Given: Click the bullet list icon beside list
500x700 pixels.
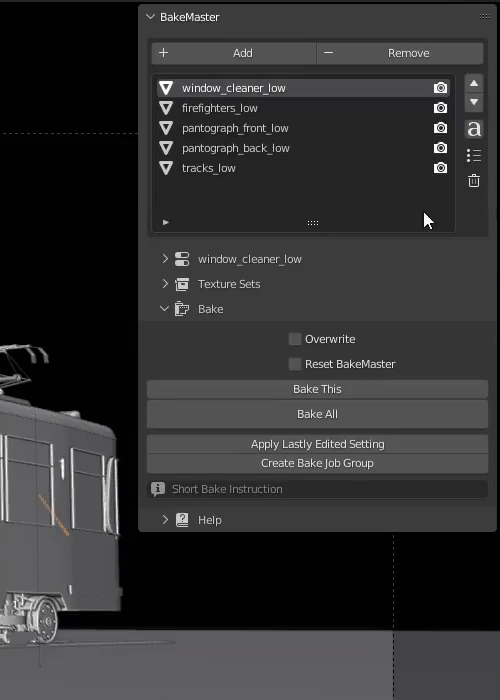Looking at the screenshot, I should point(474,155).
